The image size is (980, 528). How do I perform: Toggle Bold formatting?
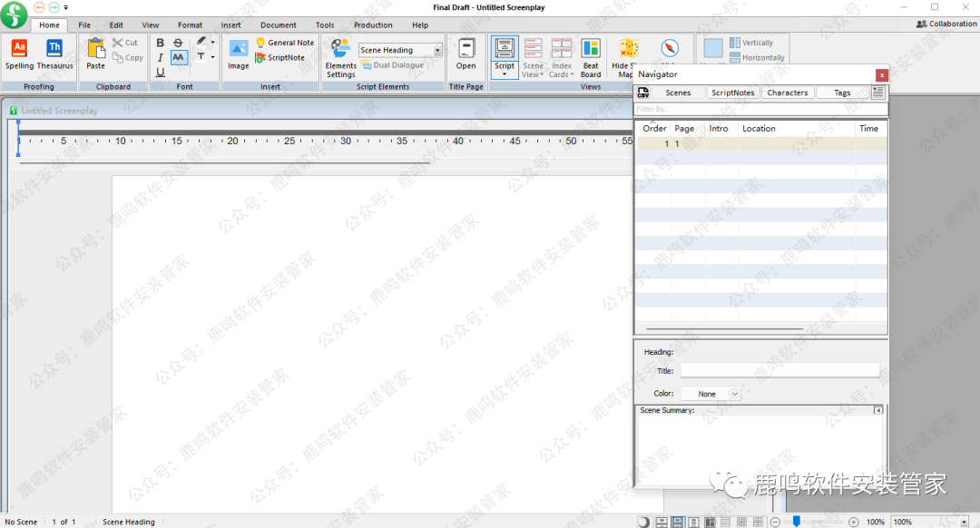161,43
